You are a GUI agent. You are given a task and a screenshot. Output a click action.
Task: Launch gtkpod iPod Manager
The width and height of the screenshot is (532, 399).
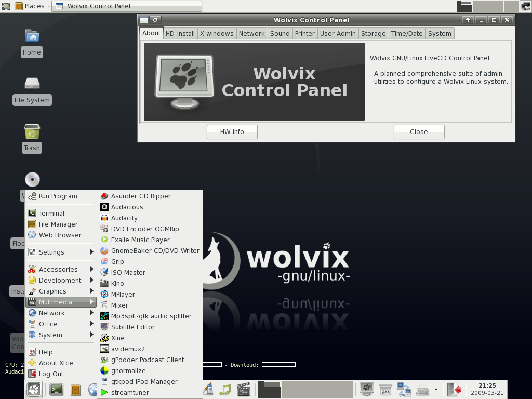[x=150, y=381]
